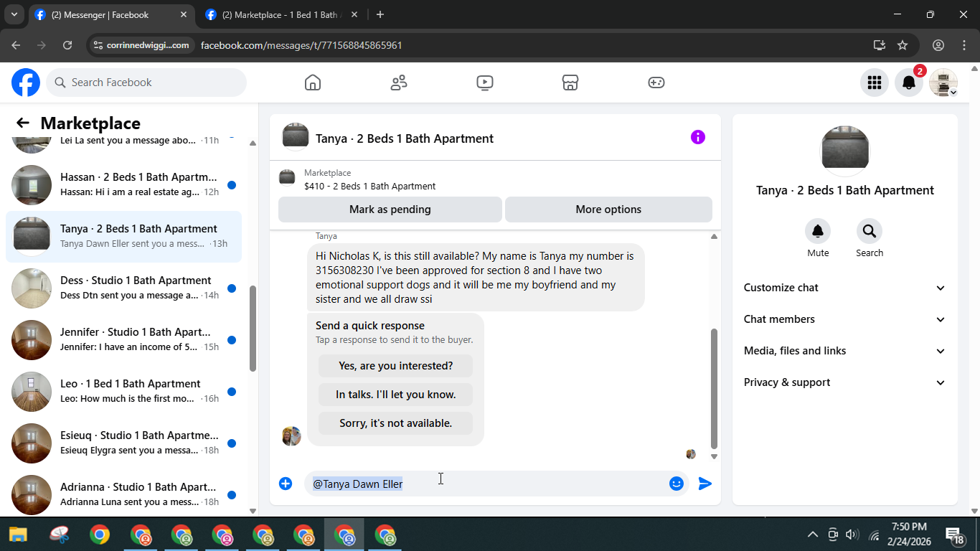This screenshot has height=551, width=980.
Task: Open the notifications bell with badge
Action: pos(909,83)
